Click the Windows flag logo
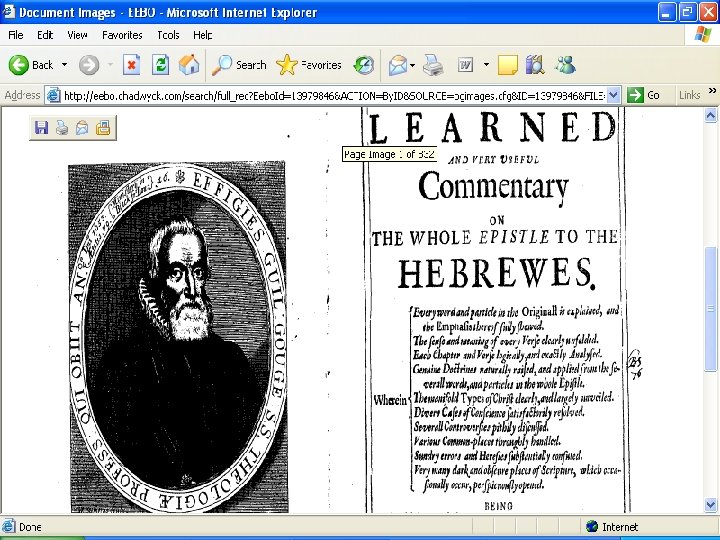 [x=702, y=35]
